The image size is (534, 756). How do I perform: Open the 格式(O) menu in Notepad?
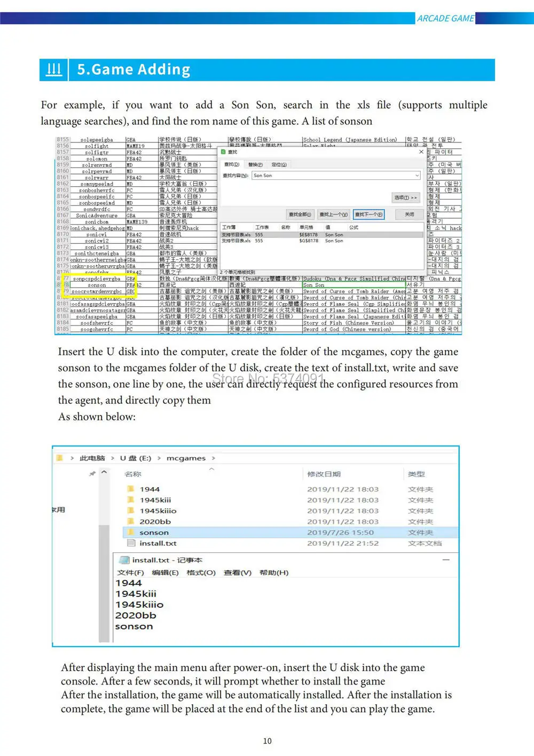point(201,572)
